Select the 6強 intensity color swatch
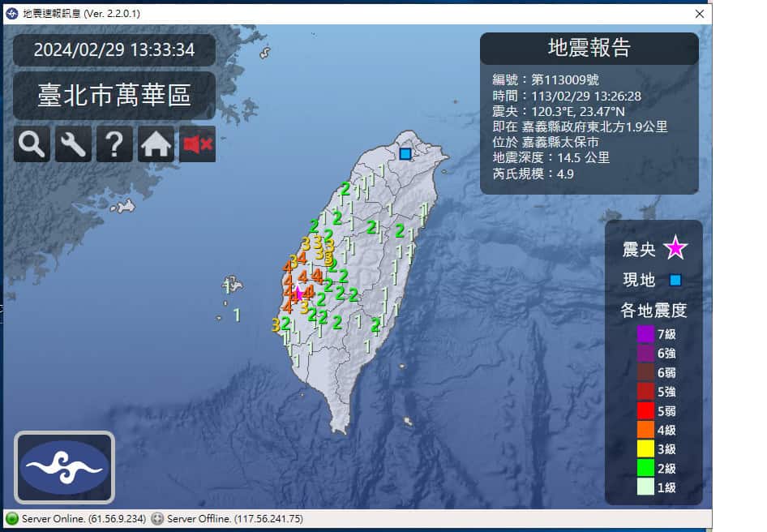This screenshot has height=532, width=767. click(x=645, y=354)
